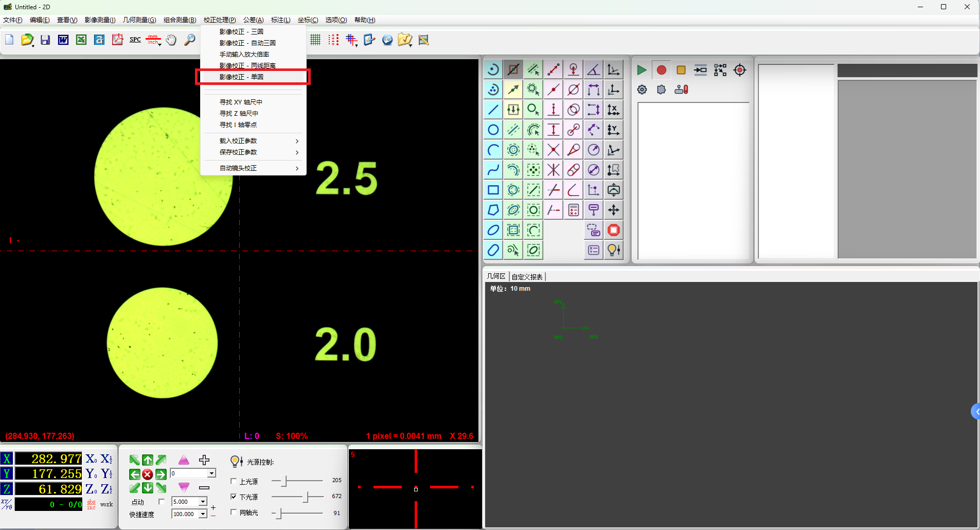Click the save (floppy disk) toolbar icon
The image size is (980, 530).
pos(45,40)
